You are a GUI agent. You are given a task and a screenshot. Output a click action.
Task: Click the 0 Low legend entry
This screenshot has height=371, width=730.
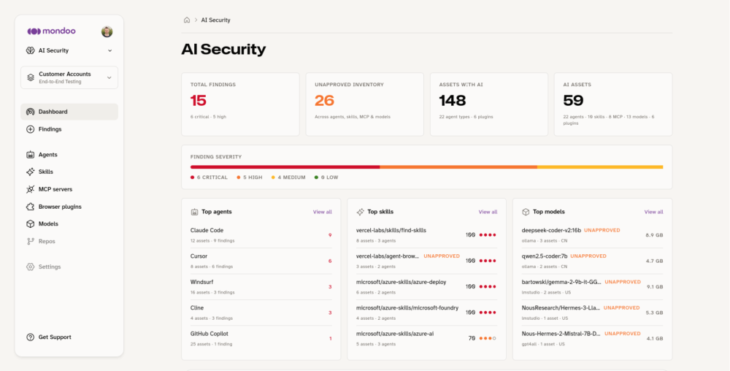coord(326,177)
